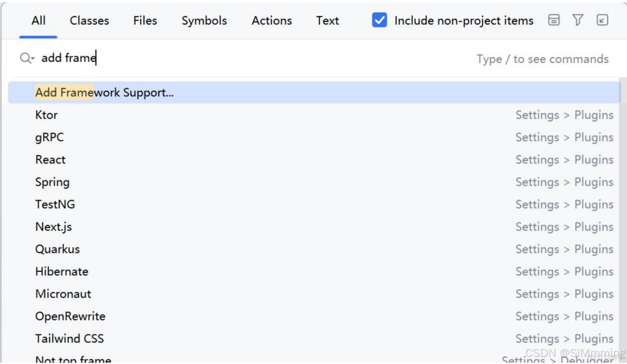Image resolution: width=627 pixels, height=364 pixels.
Task: Select the React plugin result
Action: click(x=50, y=159)
